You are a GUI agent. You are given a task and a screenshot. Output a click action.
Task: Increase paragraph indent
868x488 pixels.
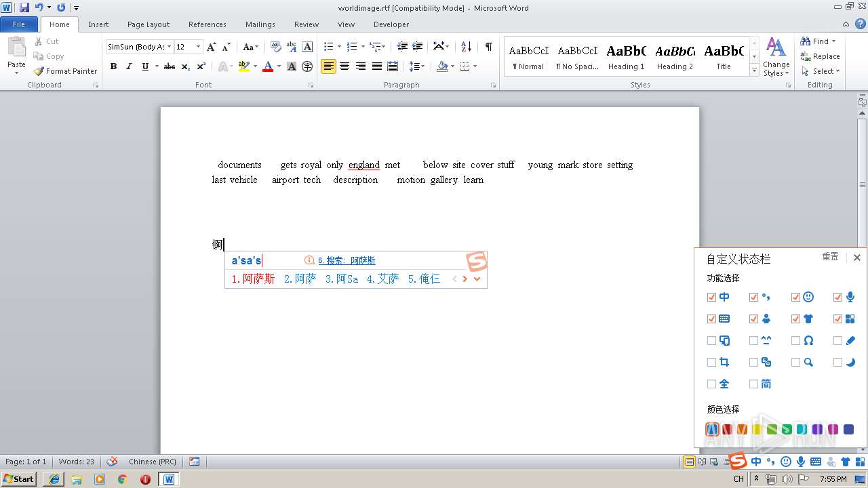click(418, 47)
